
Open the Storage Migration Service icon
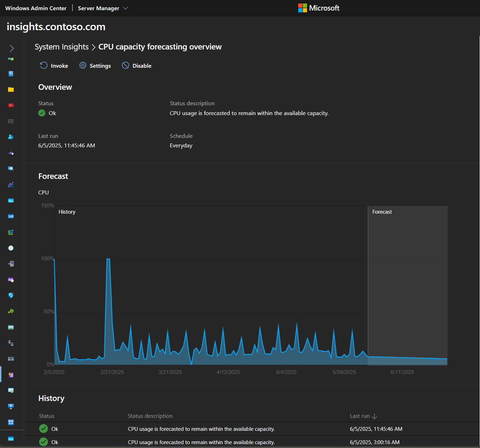click(x=11, y=343)
